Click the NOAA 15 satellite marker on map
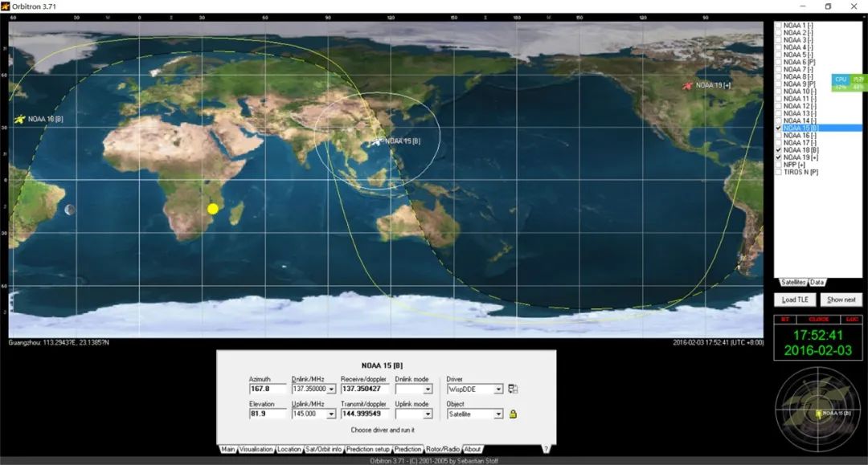Screen dimensions: 868x465 [377, 141]
